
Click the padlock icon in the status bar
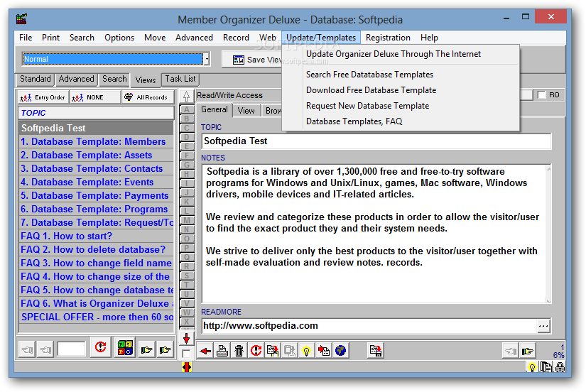(x=560, y=367)
